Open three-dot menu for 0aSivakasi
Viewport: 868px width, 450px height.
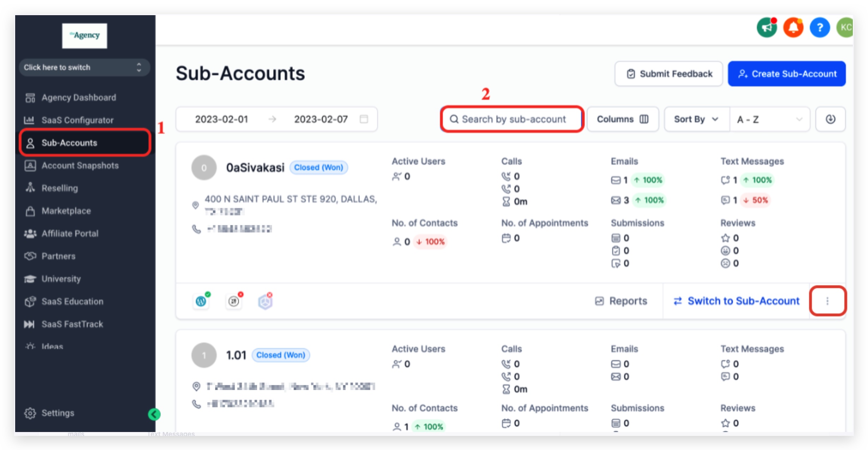pyautogui.click(x=827, y=301)
